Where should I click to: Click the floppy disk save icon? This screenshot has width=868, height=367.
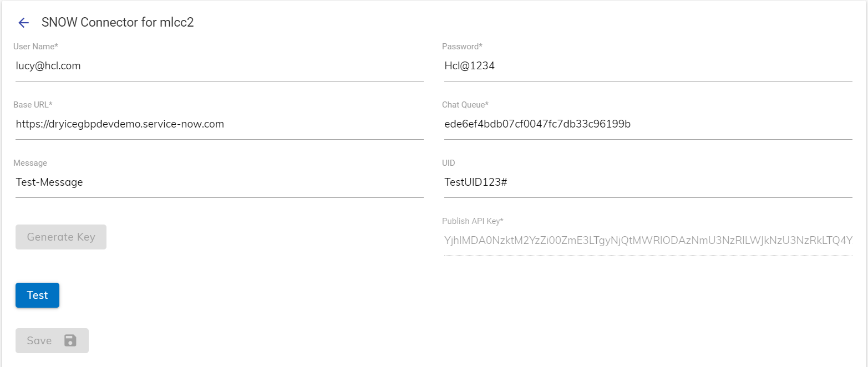69,340
